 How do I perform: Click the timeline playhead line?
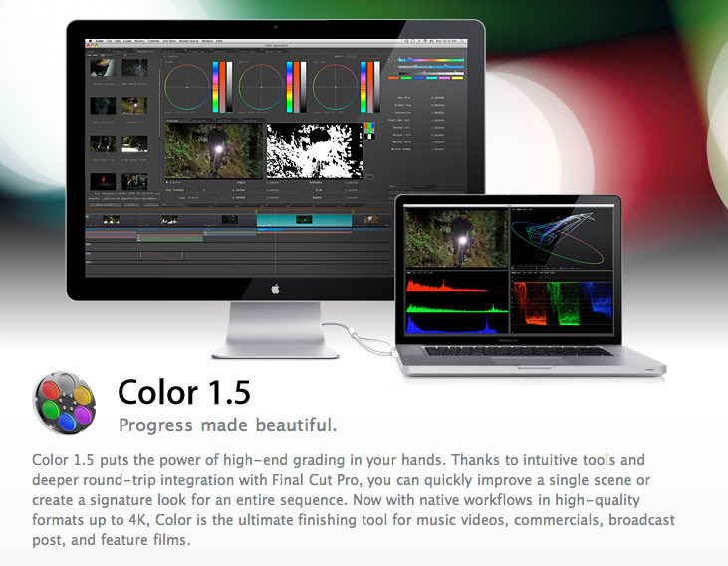(x=275, y=241)
